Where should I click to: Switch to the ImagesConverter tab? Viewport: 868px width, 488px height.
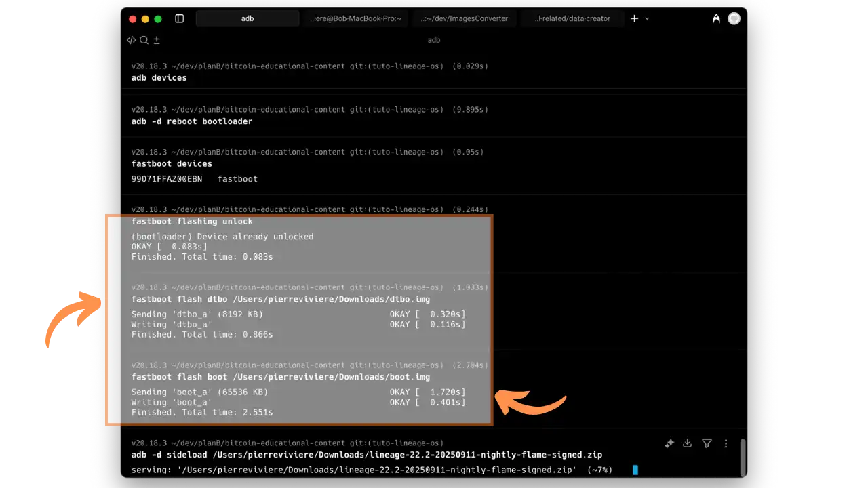point(465,19)
